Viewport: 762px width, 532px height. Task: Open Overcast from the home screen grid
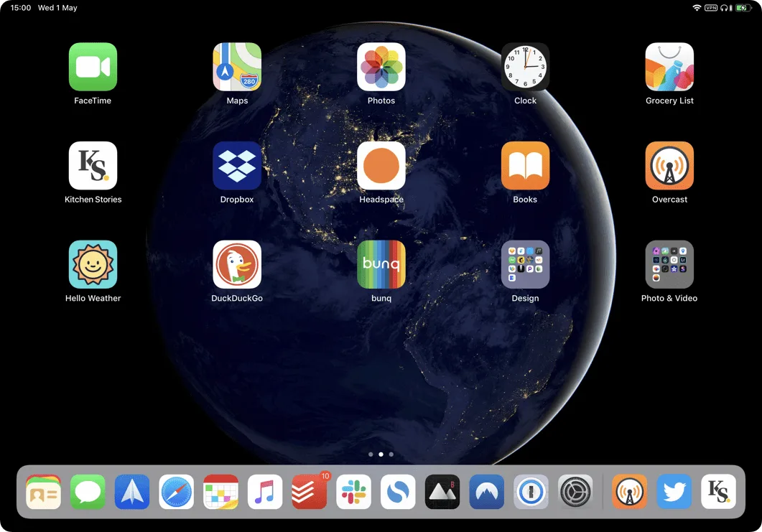click(669, 166)
